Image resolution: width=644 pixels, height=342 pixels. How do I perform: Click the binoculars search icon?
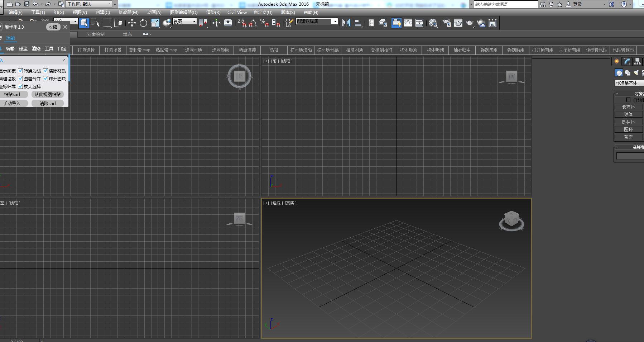543,4
